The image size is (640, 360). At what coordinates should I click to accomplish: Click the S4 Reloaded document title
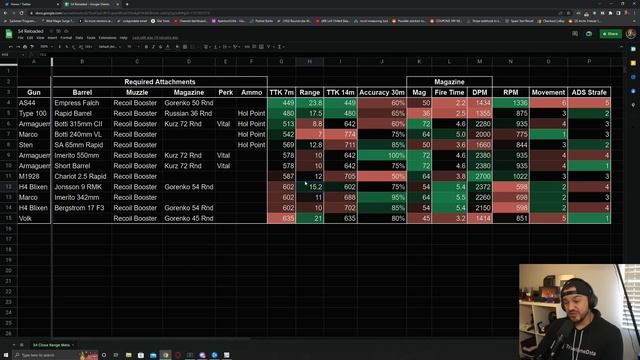pyautogui.click(x=31, y=31)
